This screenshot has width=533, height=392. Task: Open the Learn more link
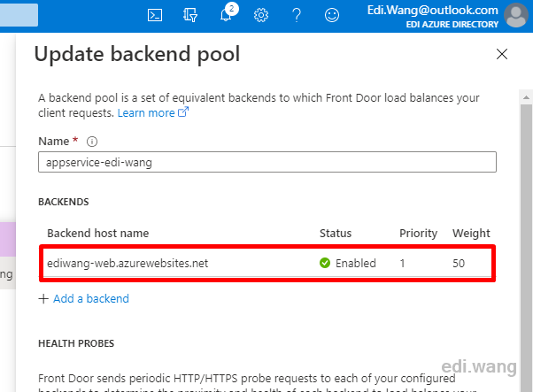point(152,112)
